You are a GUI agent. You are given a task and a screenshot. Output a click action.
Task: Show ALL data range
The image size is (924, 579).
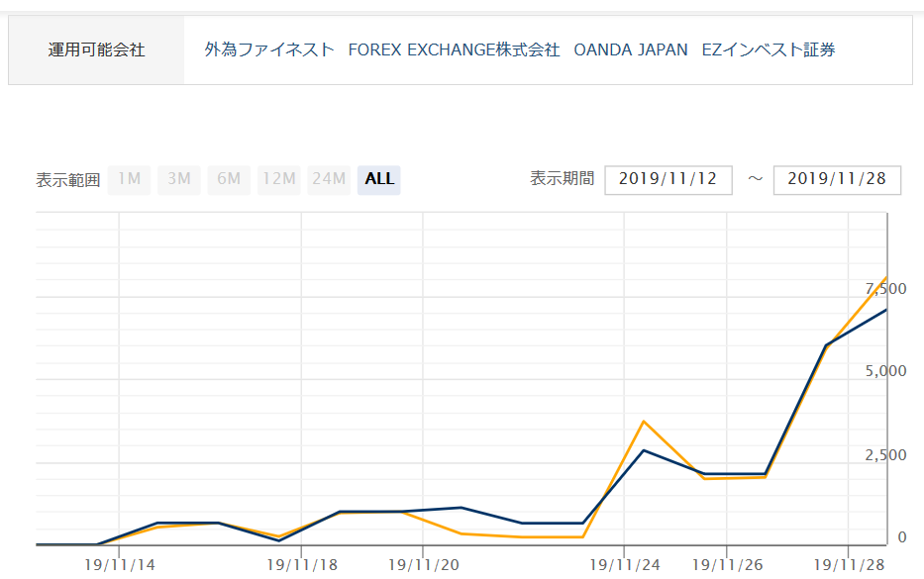click(379, 179)
